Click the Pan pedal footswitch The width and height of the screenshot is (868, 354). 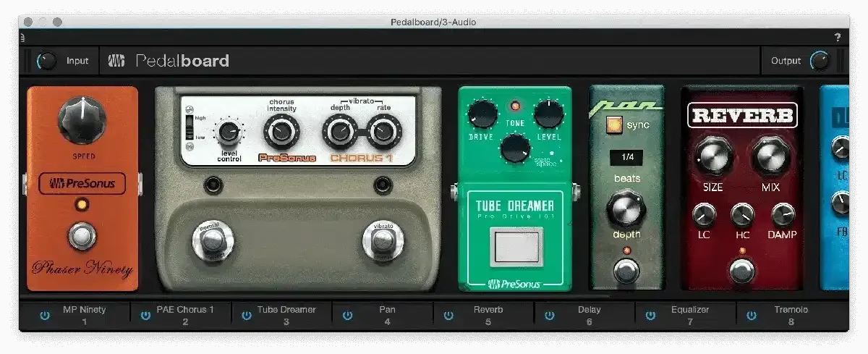[x=626, y=271]
